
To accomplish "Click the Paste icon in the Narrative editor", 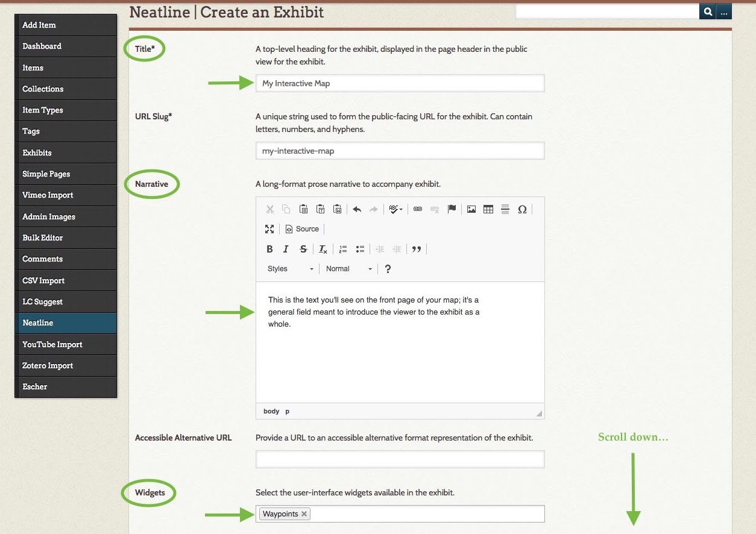I will tap(304, 209).
